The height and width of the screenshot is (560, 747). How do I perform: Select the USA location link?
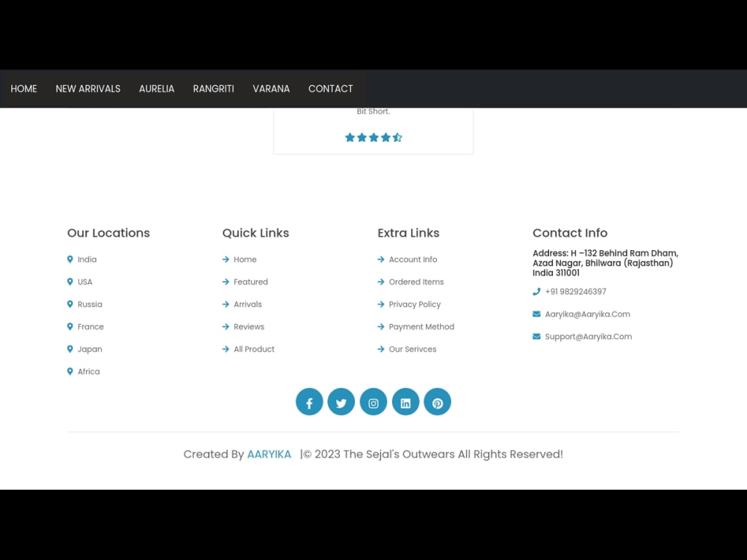click(x=85, y=282)
